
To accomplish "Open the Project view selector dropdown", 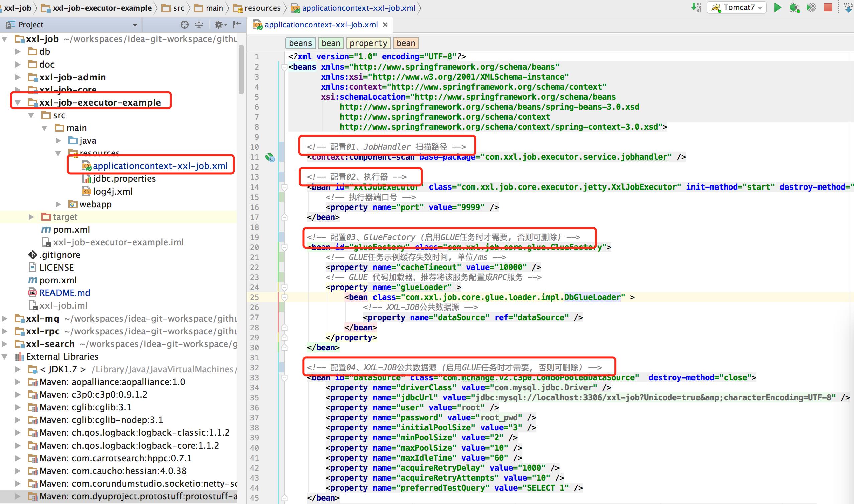I will pyautogui.click(x=135, y=25).
